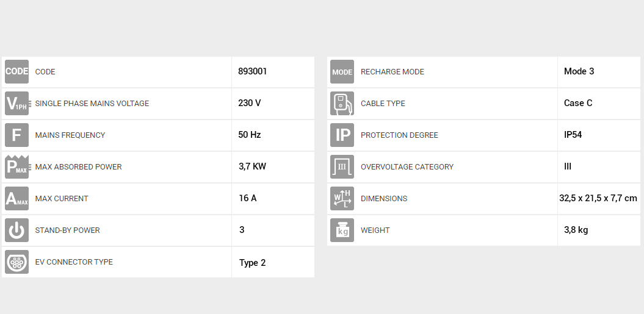Click the max absorbed power icon
This screenshot has width=644, height=314.
17,167
